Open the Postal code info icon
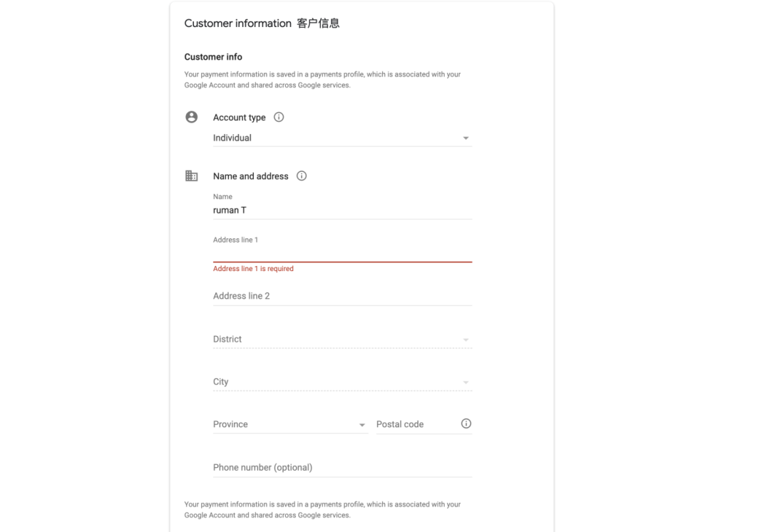The width and height of the screenshot is (770, 532). coord(466,424)
